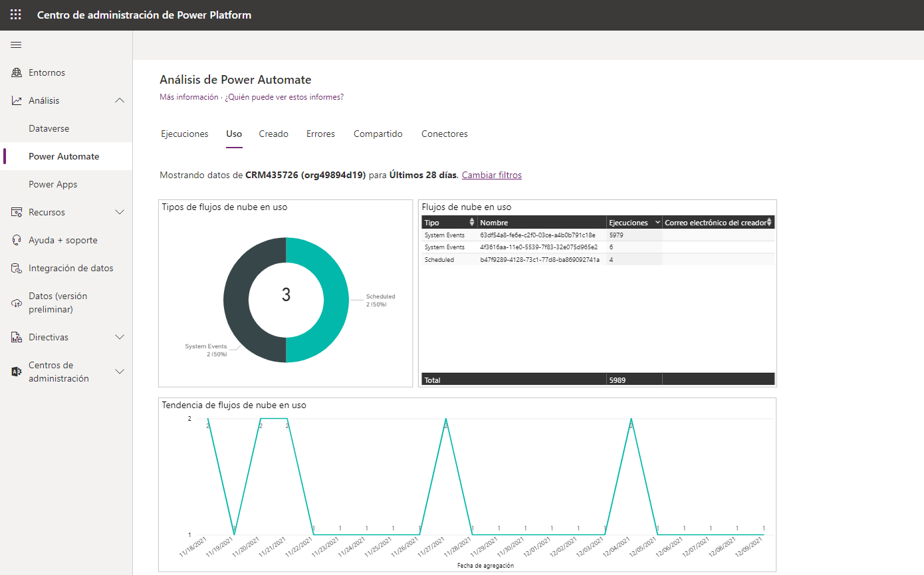Expand Centros de administración chevron
Viewport: 924px width, 575px height.
point(120,372)
